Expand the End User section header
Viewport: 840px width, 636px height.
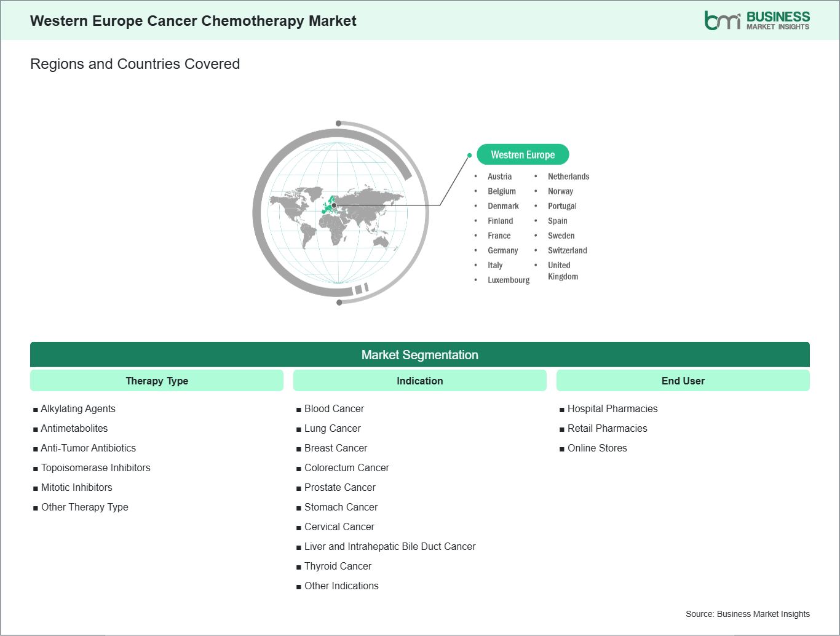(x=683, y=380)
